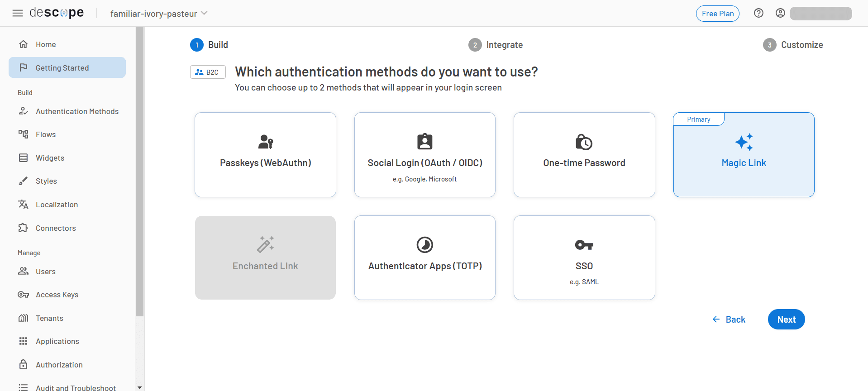This screenshot has height=391, width=868.
Task: Click the Free Plan button
Action: 717,14
